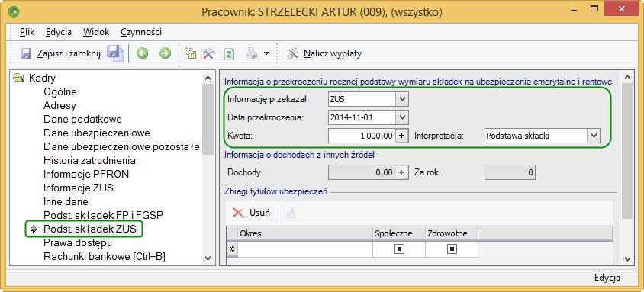Image resolution: width=644 pixels, height=292 pixels.
Task: Click Zapisz i zamknij button label
Action: (x=69, y=53)
